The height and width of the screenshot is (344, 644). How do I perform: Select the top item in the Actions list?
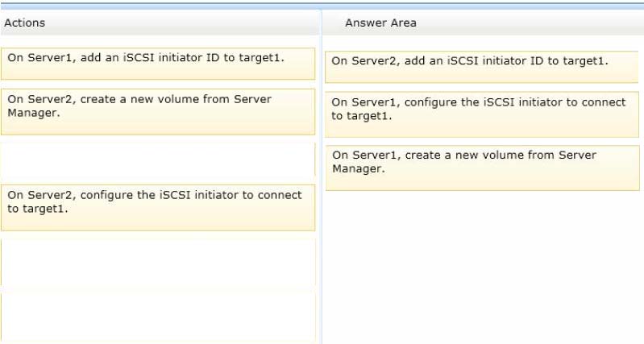[x=158, y=64]
